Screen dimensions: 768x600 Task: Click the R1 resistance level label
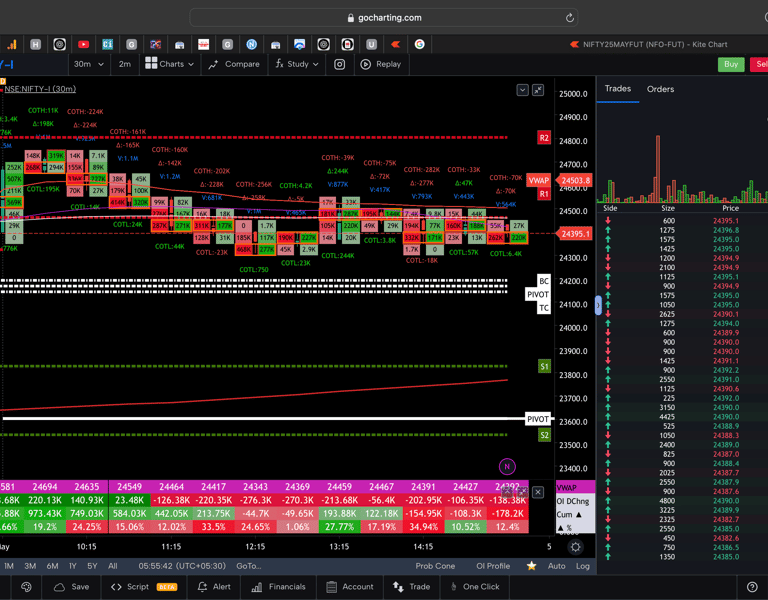pos(544,194)
